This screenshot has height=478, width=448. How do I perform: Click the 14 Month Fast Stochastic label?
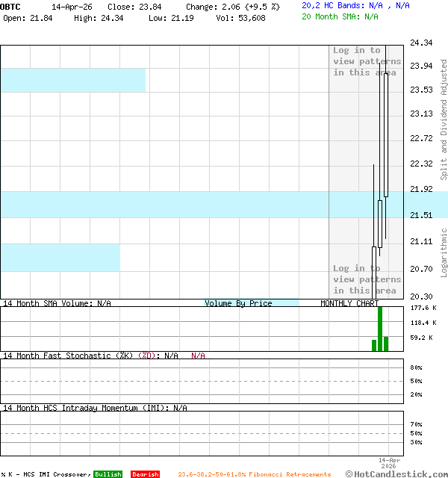pos(67,356)
